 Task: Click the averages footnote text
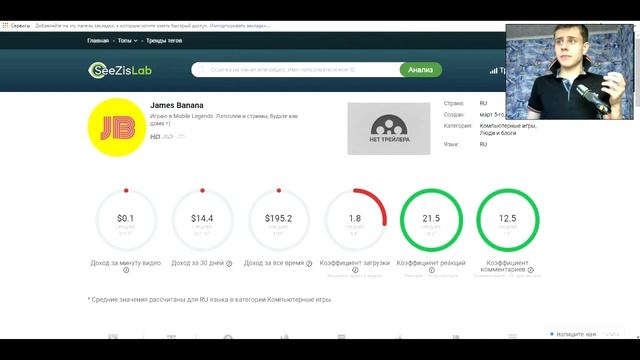210,300
